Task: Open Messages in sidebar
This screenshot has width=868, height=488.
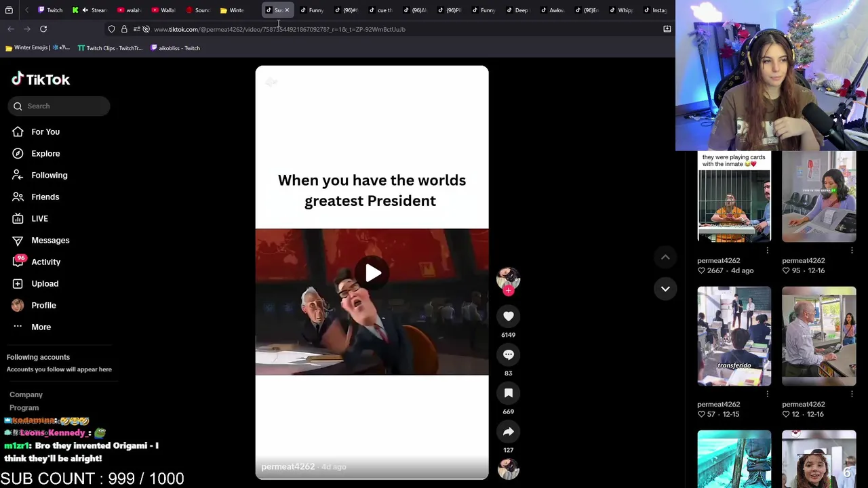Action: [x=50, y=240]
